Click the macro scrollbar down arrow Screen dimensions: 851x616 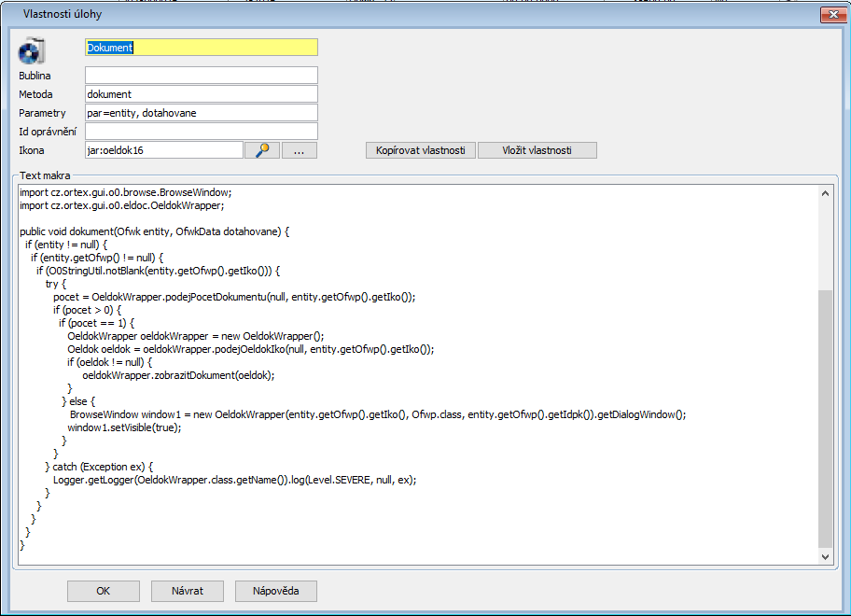[x=824, y=556]
